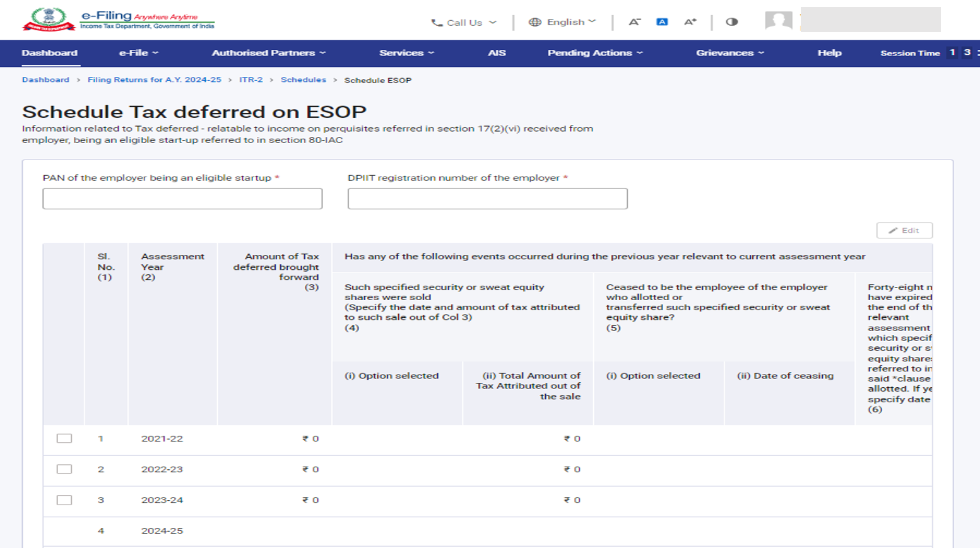
Task: Open the Schedules breadcrumb link
Action: point(303,80)
